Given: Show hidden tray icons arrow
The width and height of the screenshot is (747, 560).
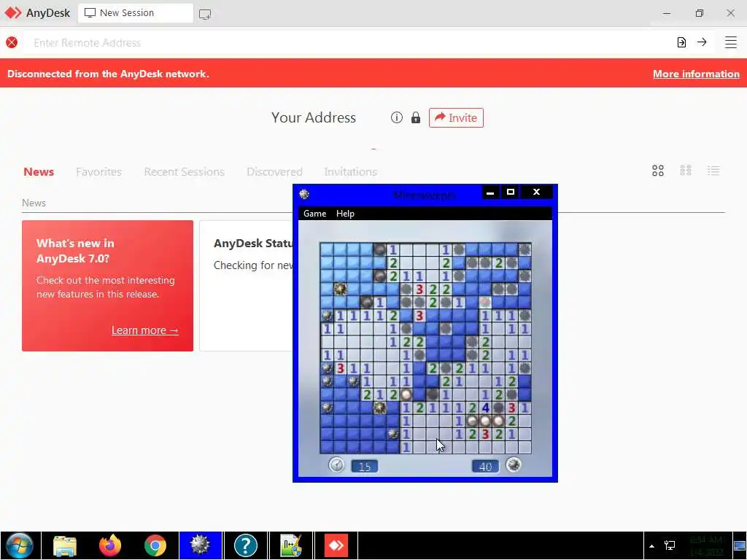Looking at the screenshot, I should click(x=651, y=545).
